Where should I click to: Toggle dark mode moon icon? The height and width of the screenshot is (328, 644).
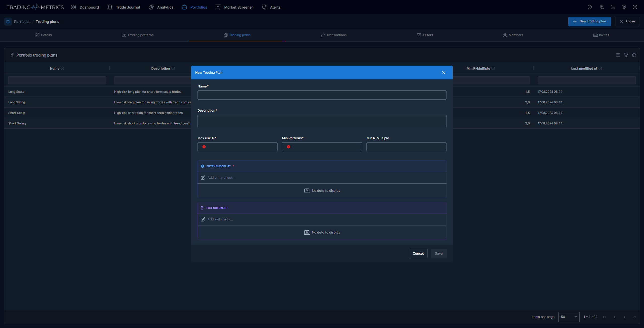pyautogui.click(x=613, y=7)
